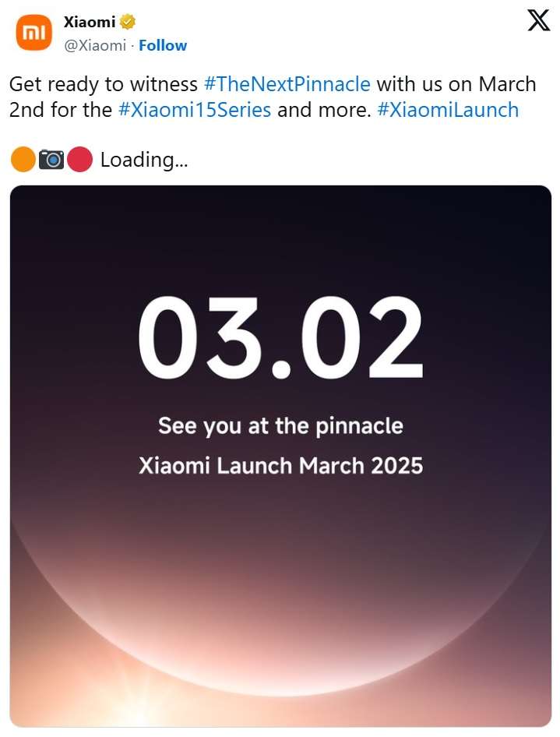Follow the Xiaomi account
The height and width of the screenshot is (737, 560).
coord(163,45)
